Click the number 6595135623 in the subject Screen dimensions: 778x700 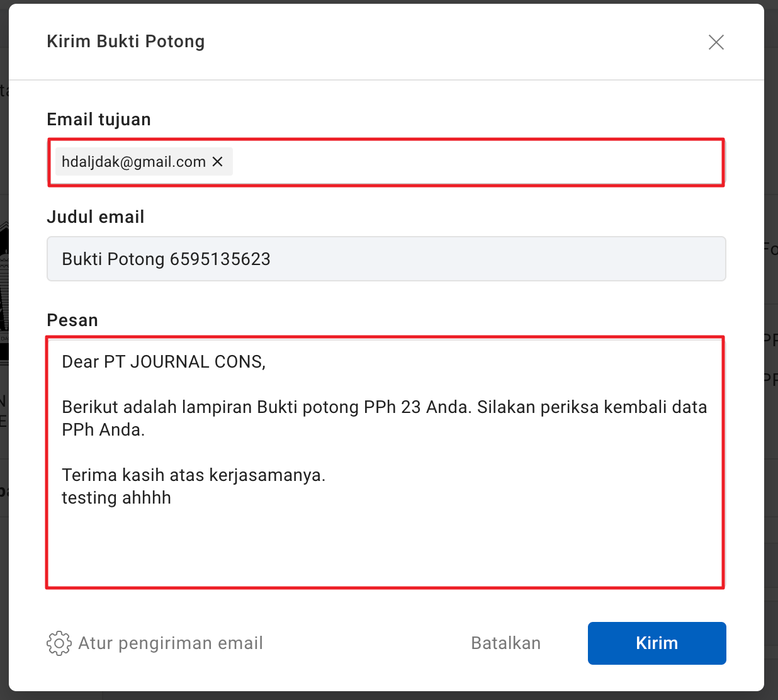click(x=220, y=259)
